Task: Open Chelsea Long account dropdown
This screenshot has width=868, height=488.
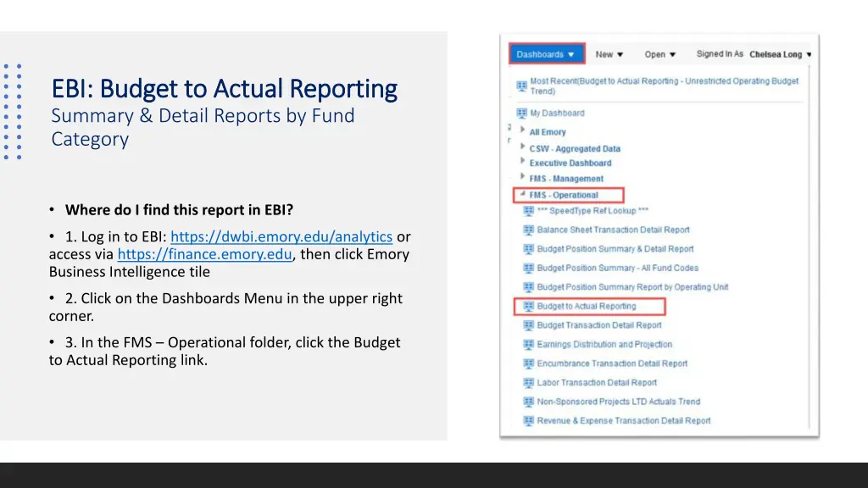Action: (781, 54)
